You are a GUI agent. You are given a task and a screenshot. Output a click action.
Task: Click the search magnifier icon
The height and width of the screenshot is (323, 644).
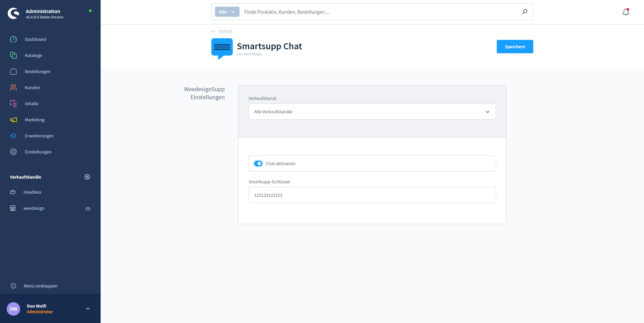click(525, 12)
